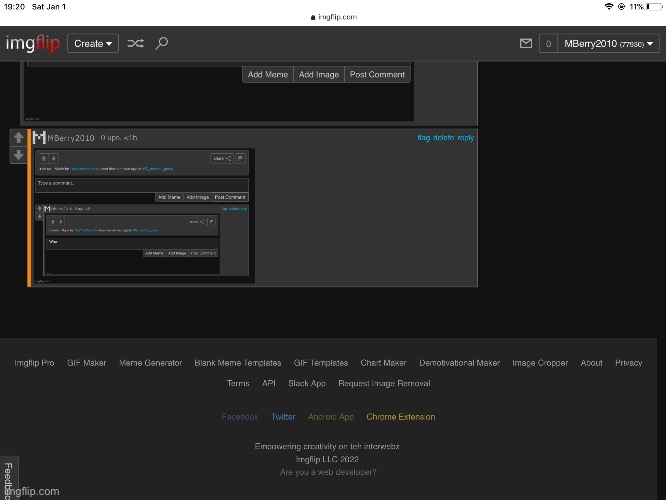Click the shuffle random meme icon

coord(135,43)
